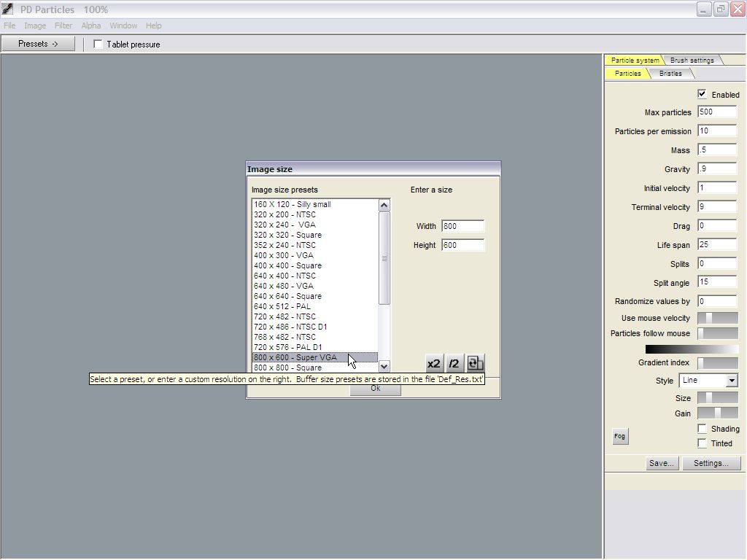Viewport: 747px width, 560px height.
Task: Click the PD Particles app icon in title bar
Action: (9, 9)
